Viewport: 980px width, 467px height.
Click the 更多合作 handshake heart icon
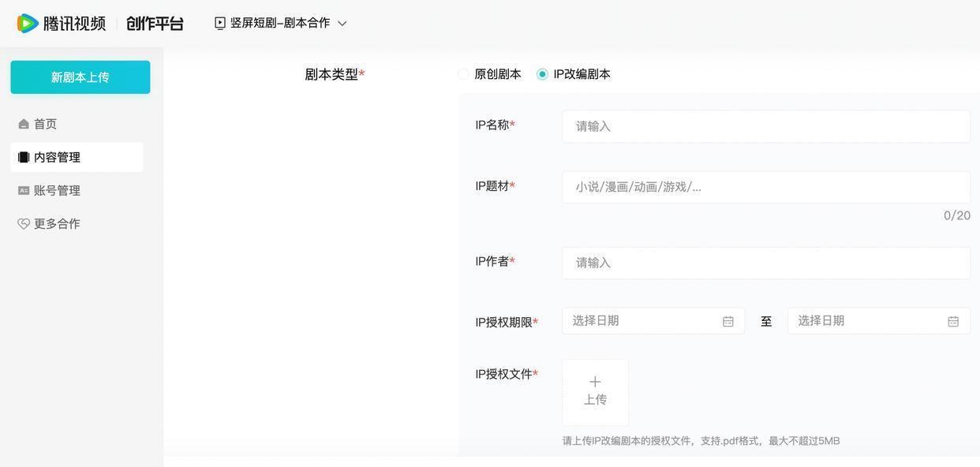coord(24,224)
